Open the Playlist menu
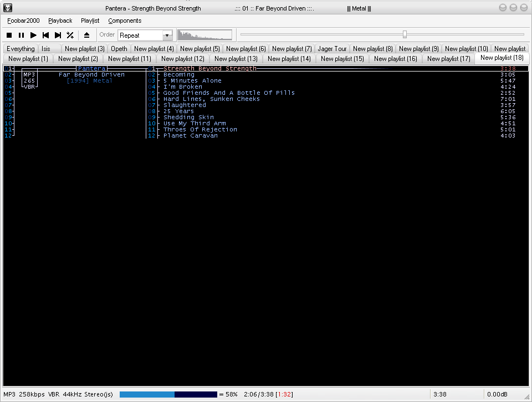Viewport: 532px width, 402px height. tap(90, 21)
